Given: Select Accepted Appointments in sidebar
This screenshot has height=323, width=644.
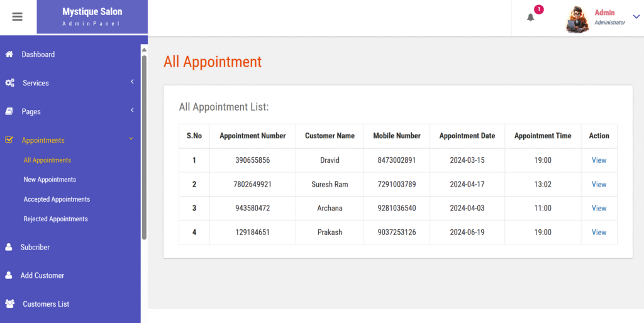Looking at the screenshot, I should click(x=57, y=199).
